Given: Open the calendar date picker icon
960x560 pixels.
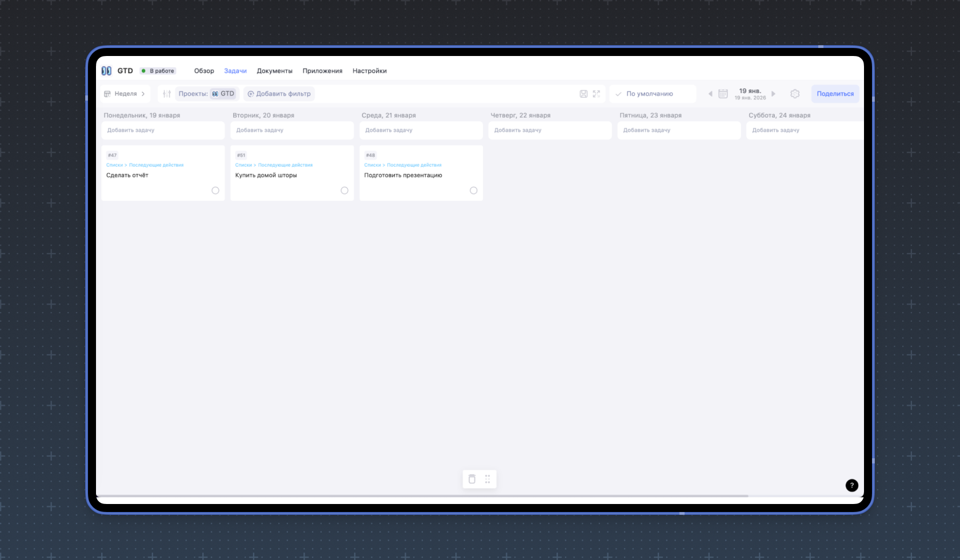Looking at the screenshot, I should [723, 94].
